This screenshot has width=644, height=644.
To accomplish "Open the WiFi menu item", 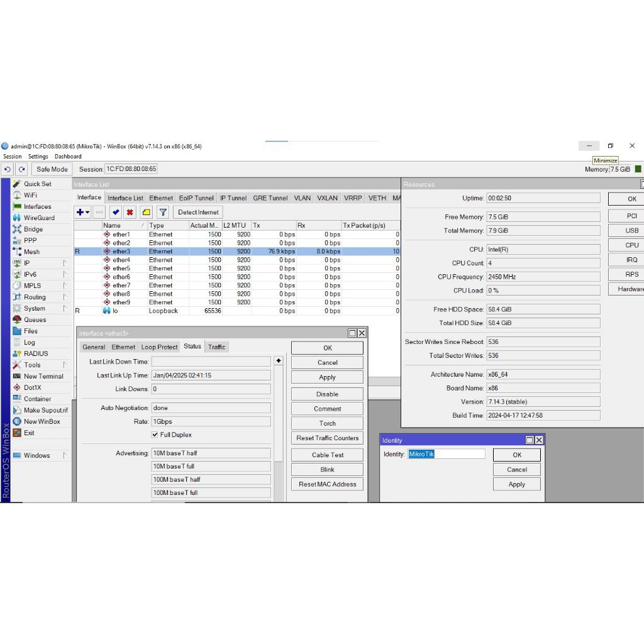I will coord(30,195).
